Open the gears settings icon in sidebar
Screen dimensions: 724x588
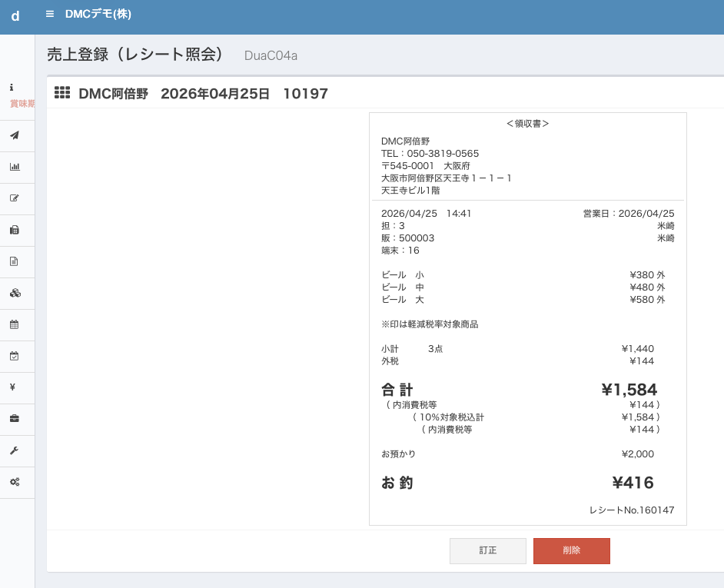[x=14, y=482]
